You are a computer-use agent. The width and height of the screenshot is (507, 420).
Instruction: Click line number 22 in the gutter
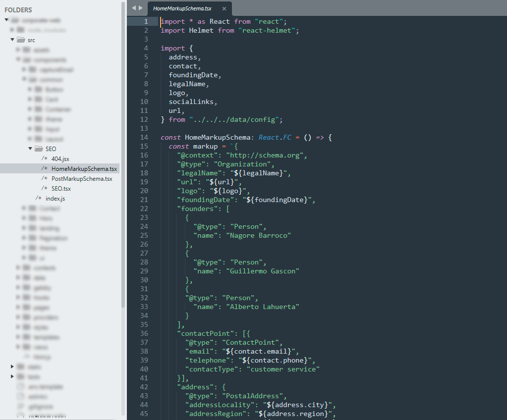144,209
